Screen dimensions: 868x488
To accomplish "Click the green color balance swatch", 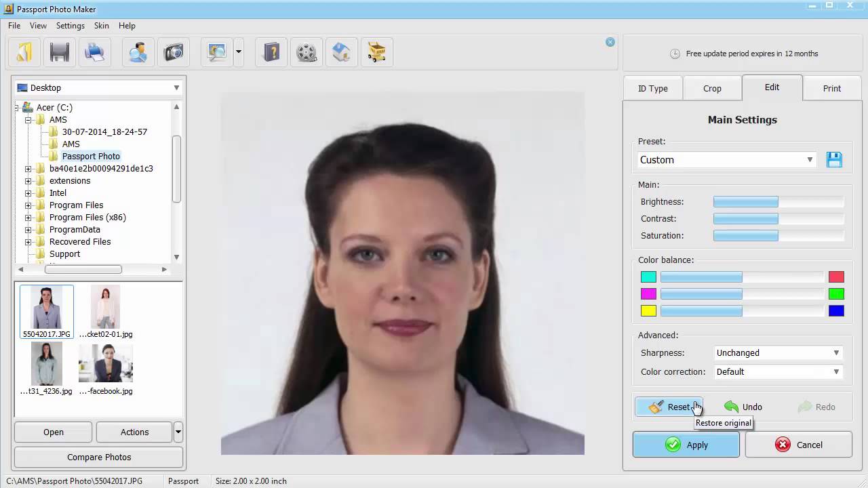I will [x=836, y=294].
